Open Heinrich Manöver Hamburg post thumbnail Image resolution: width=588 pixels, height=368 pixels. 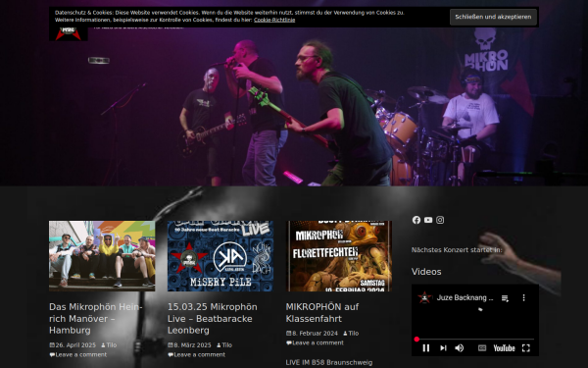(x=102, y=256)
